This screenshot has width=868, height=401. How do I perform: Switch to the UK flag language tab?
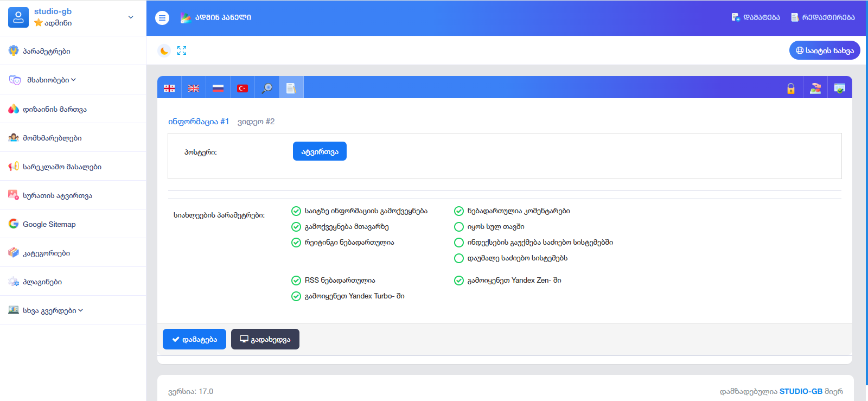pyautogui.click(x=194, y=88)
